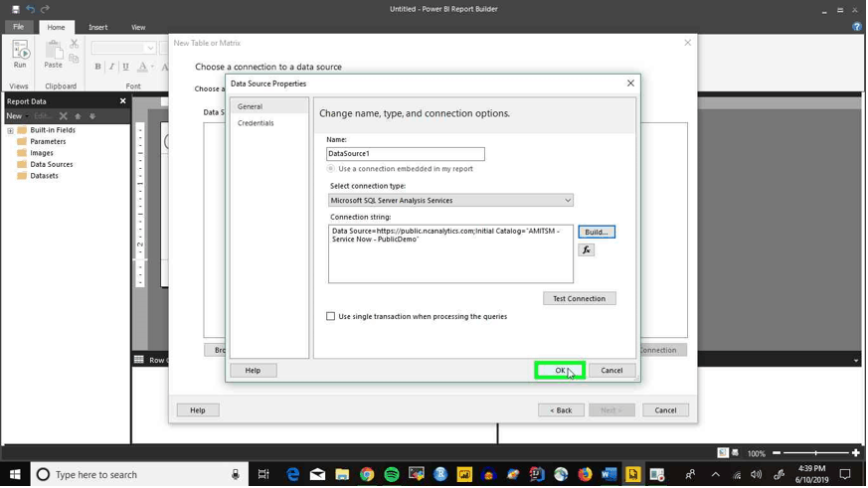Toggle underline formatting in Font group
Viewport: 868px width, 488px height.
point(125,67)
